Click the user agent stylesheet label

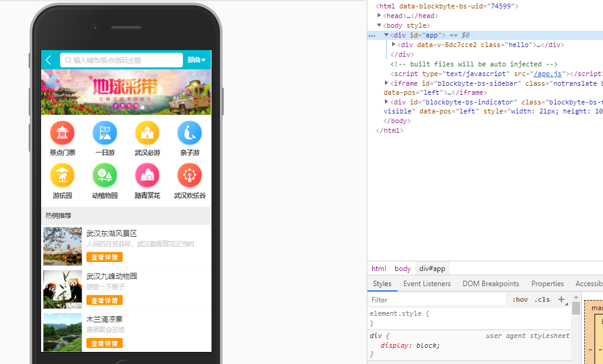point(527,336)
